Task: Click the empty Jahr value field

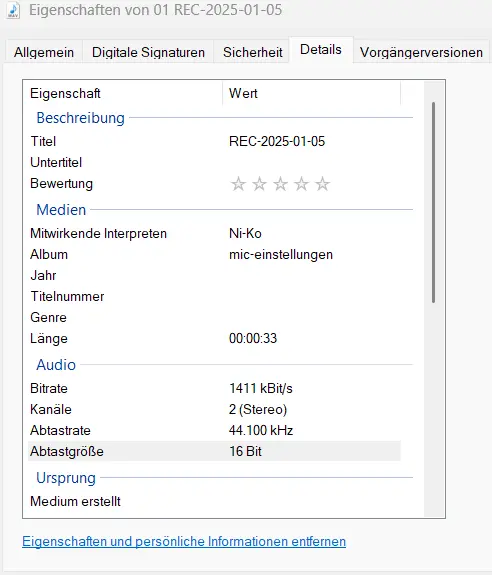Action: [x=312, y=275]
